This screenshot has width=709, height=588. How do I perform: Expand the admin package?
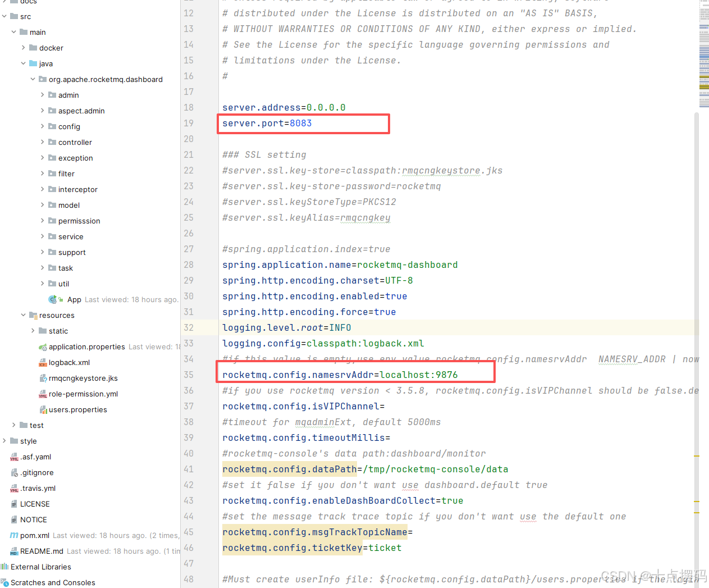pos(43,95)
